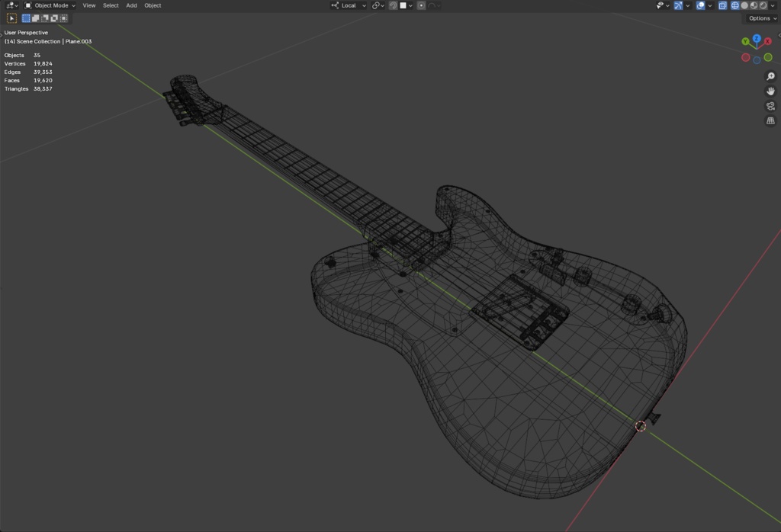Image resolution: width=781 pixels, height=532 pixels.
Task: Toggle proportional editing circle icon
Action: pyautogui.click(x=421, y=5)
